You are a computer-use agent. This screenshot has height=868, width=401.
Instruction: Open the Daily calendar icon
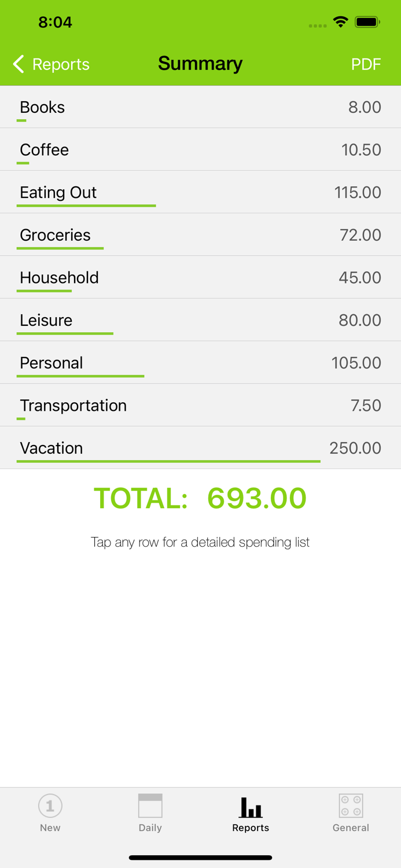(150, 804)
